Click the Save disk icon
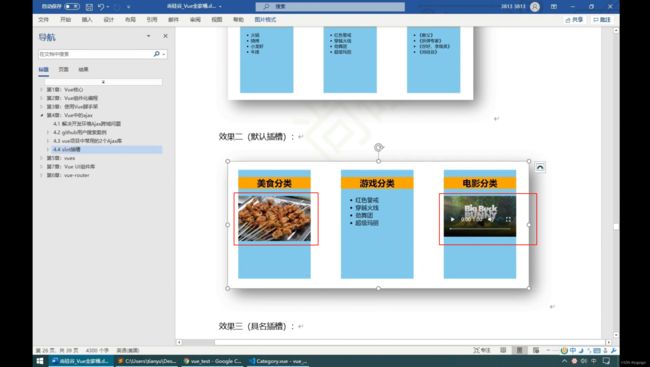Viewport: 650px width, 367px height. [89, 7]
